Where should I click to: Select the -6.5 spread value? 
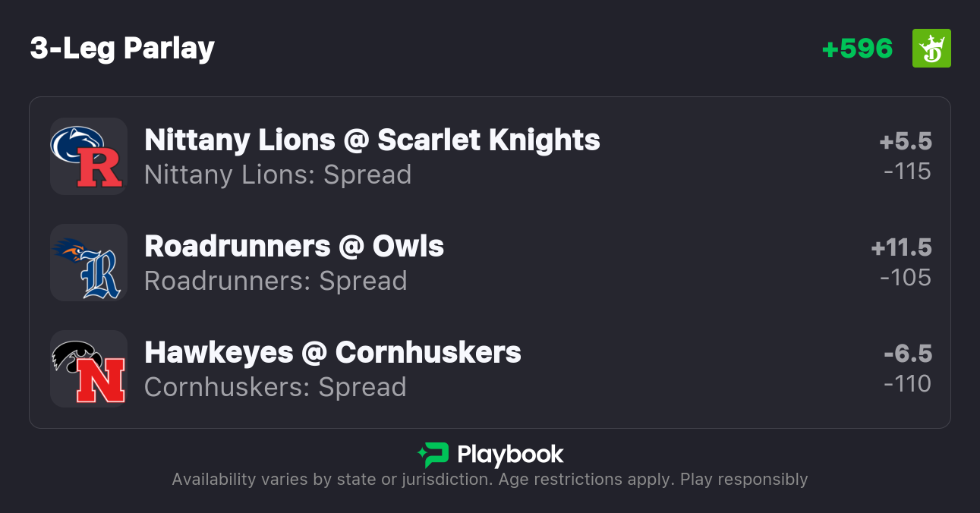pos(908,354)
